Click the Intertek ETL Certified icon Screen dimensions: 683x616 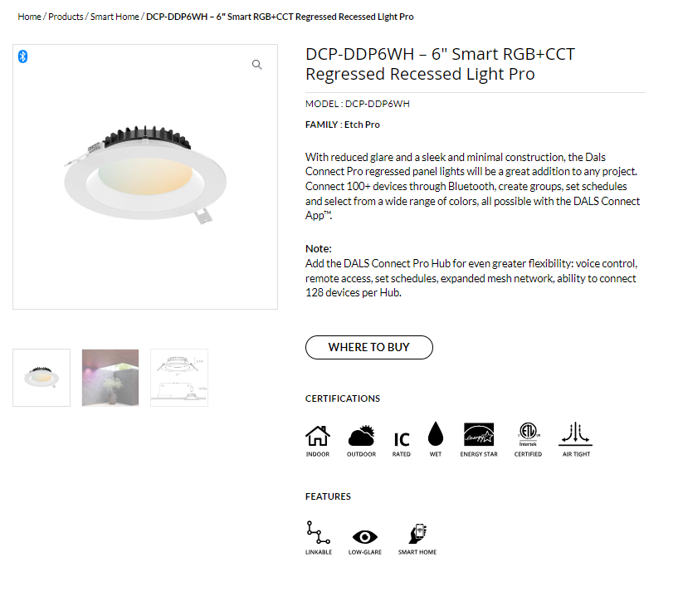click(x=528, y=435)
